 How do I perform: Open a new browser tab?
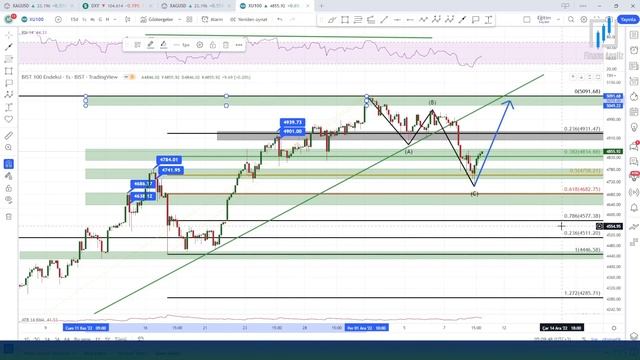322,6
